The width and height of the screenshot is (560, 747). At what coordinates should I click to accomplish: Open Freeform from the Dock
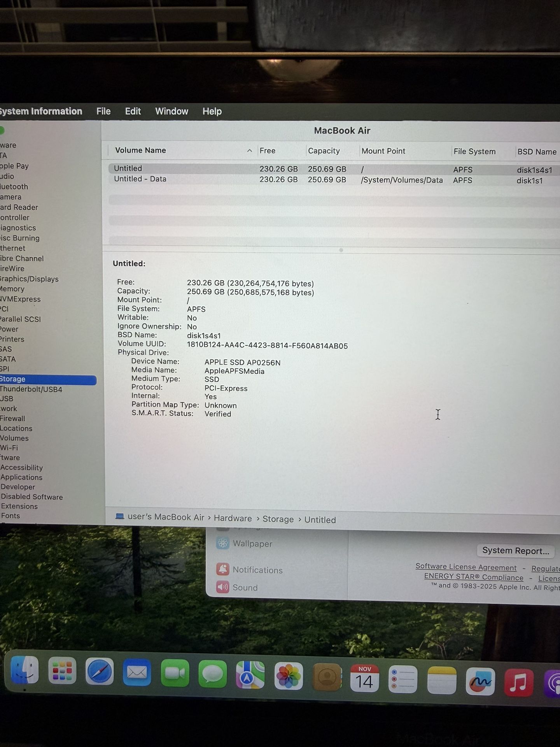click(x=480, y=682)
